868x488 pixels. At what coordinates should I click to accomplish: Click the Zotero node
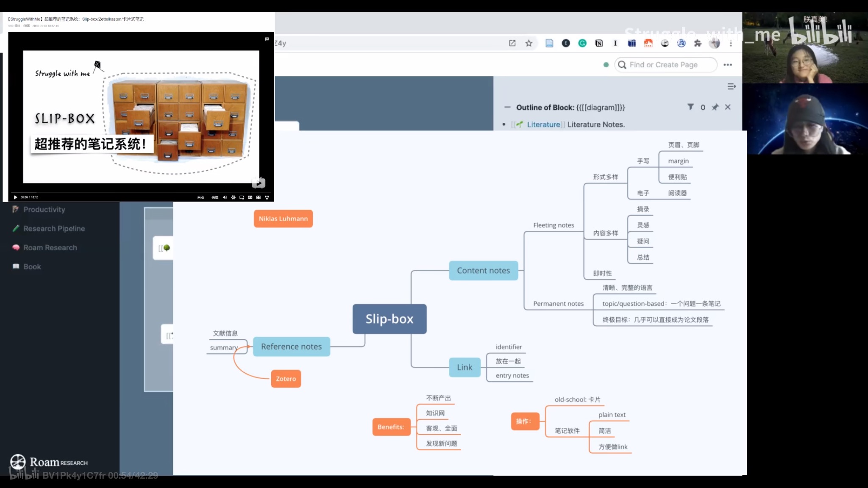click(x=286, y=379)
